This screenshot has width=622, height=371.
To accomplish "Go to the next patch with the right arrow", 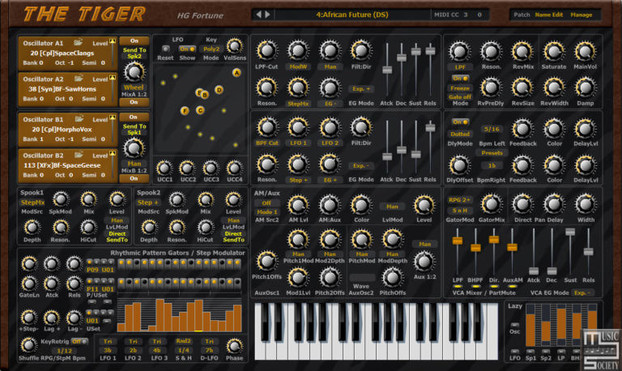I will click(268, 15).
